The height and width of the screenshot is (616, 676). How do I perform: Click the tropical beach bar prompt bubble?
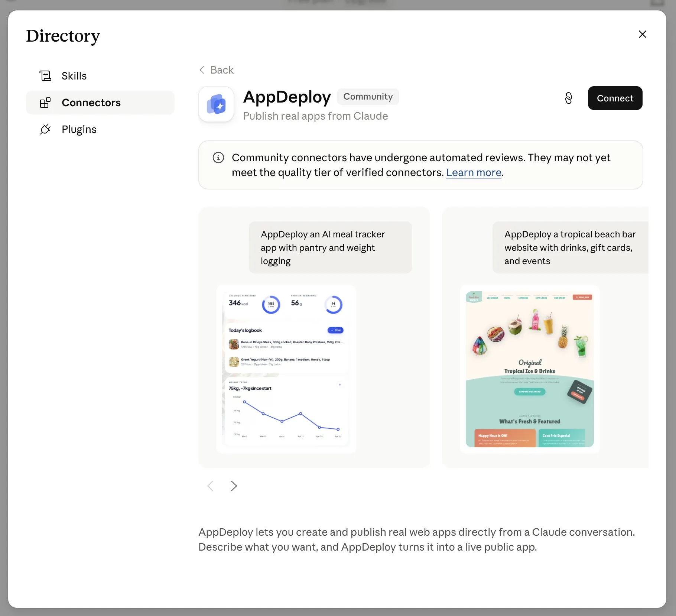(x=571, y=247)
